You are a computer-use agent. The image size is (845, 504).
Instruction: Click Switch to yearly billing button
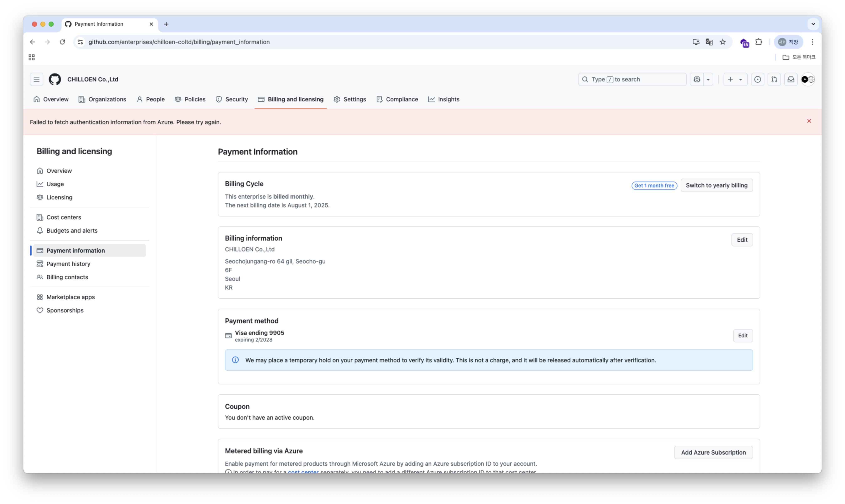(717, 186)
